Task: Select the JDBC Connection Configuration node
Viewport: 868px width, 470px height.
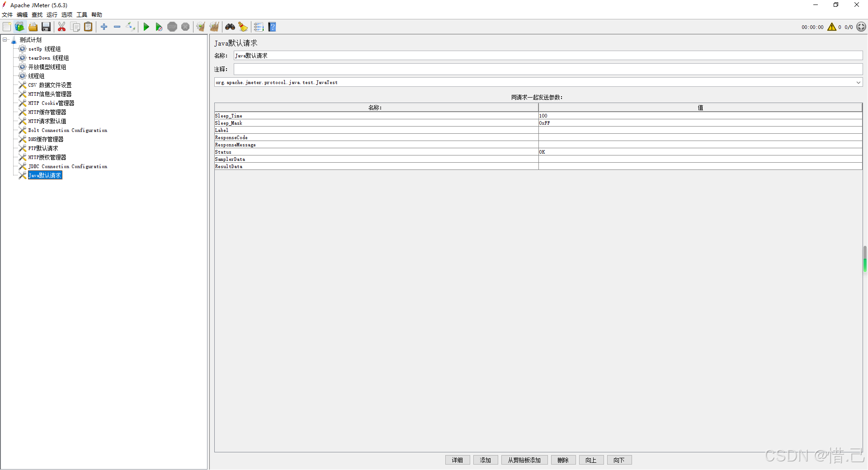Action: [68, 166]
